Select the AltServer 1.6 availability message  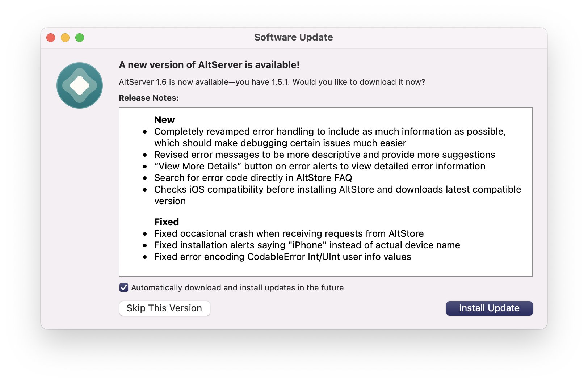pyautogui.click(x=272, y=82)
